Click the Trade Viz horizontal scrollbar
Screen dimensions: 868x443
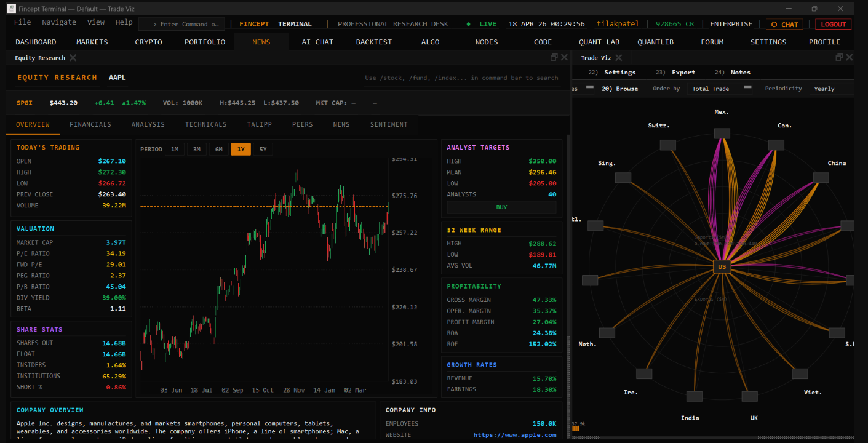coord(714,437)
